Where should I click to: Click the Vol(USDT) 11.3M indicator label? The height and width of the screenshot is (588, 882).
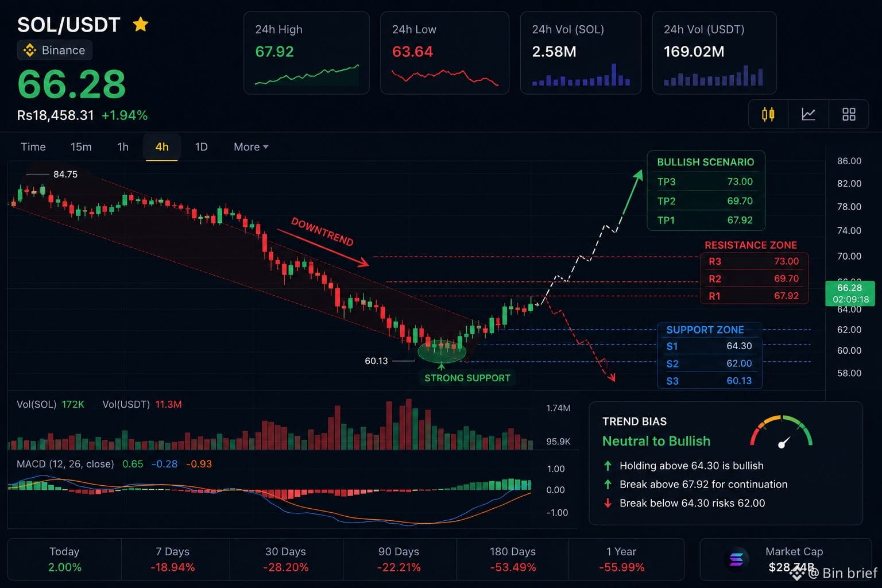(x=142, y=404)
